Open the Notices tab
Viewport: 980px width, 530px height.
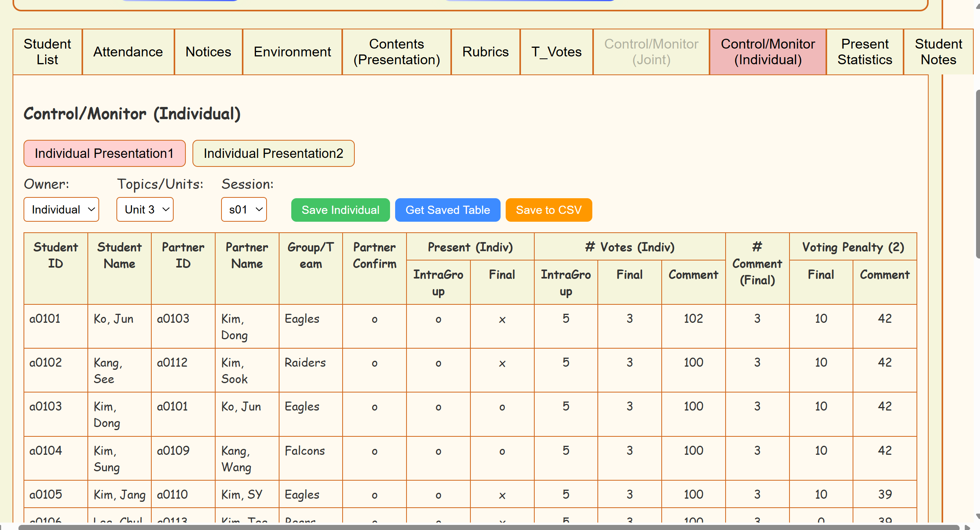point(208,52)
